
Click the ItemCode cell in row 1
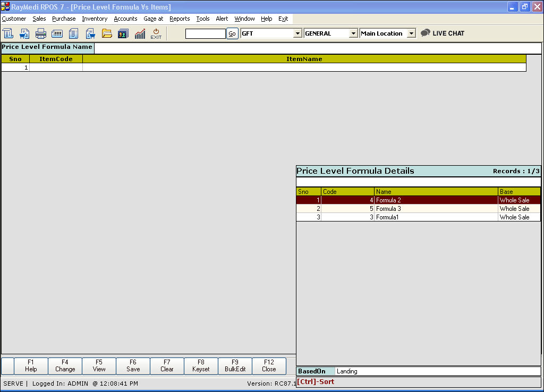[x=56, y=67]
